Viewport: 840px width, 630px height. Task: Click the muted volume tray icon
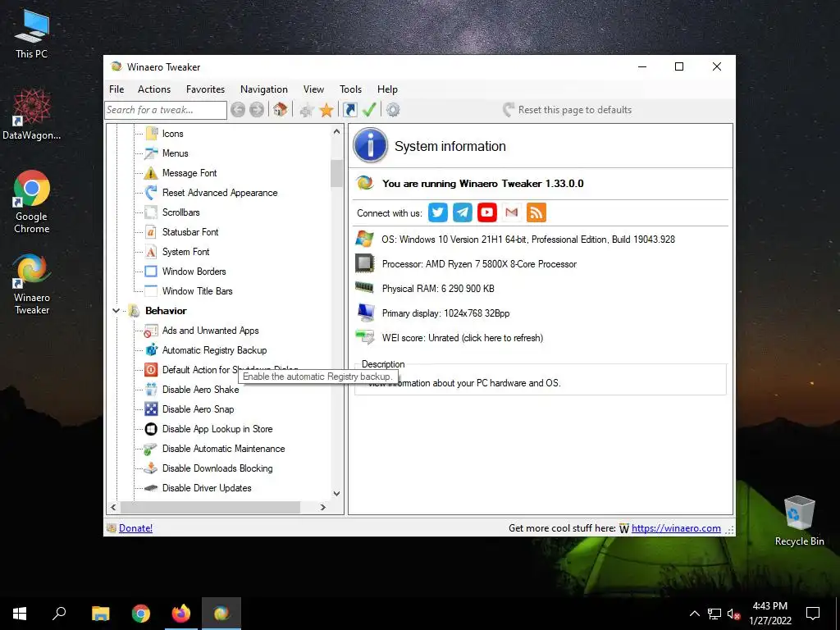click(733, 614)
